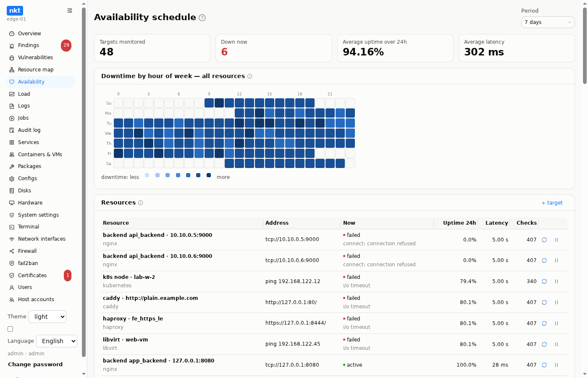Click the help icon beside Availability schedule
Screen dimensions: 588x378
[202, 18]
